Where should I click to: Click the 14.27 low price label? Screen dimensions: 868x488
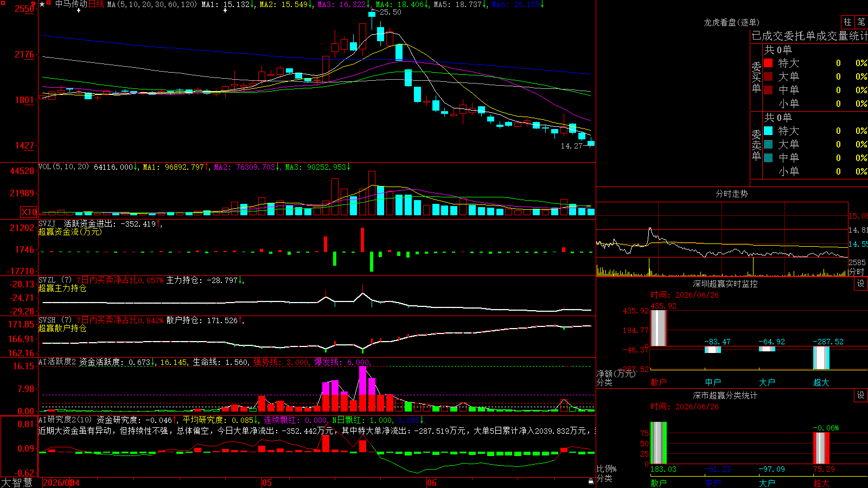coord(571,146)
